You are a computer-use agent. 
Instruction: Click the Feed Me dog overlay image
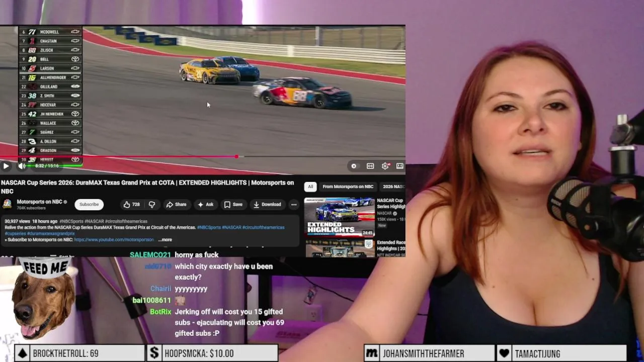[x=43, y=299]
